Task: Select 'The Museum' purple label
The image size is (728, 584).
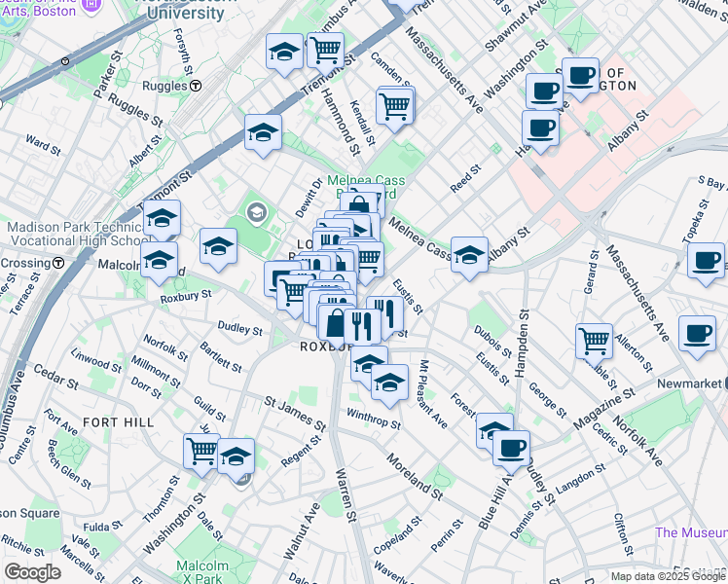Action: coord(691,532)
